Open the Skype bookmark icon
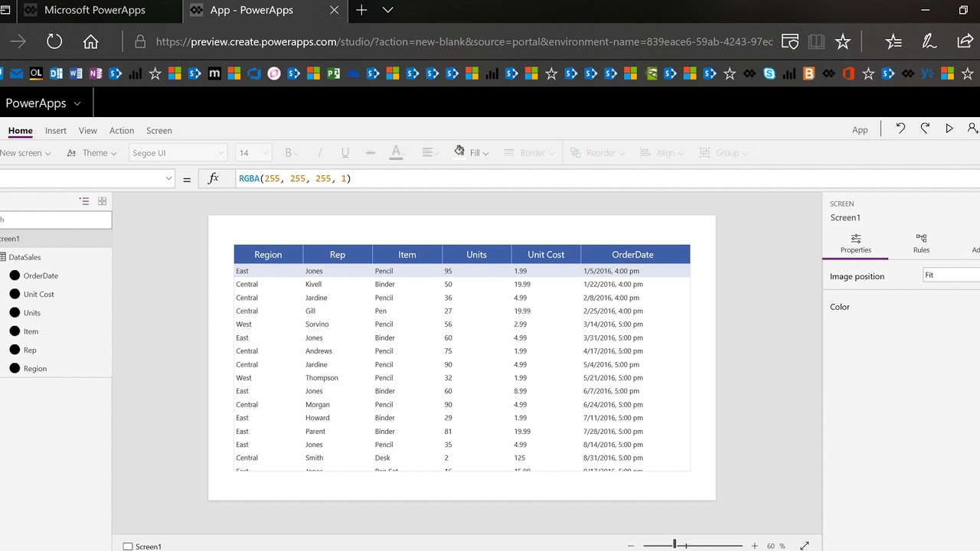The width and height of the screenshot is (980, 551). click(769, 73)
